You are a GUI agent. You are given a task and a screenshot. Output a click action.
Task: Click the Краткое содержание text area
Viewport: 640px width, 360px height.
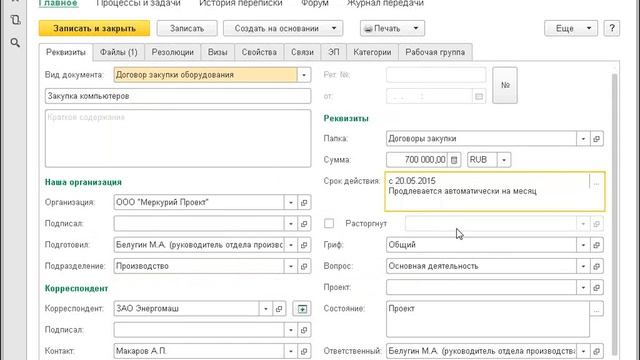pos(178,138)
